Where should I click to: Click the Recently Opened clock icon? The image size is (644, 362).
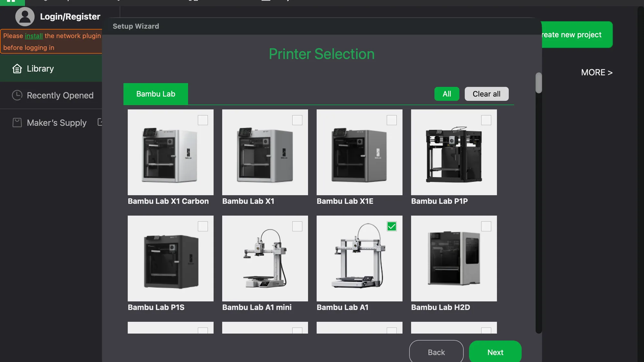[17, 95]
